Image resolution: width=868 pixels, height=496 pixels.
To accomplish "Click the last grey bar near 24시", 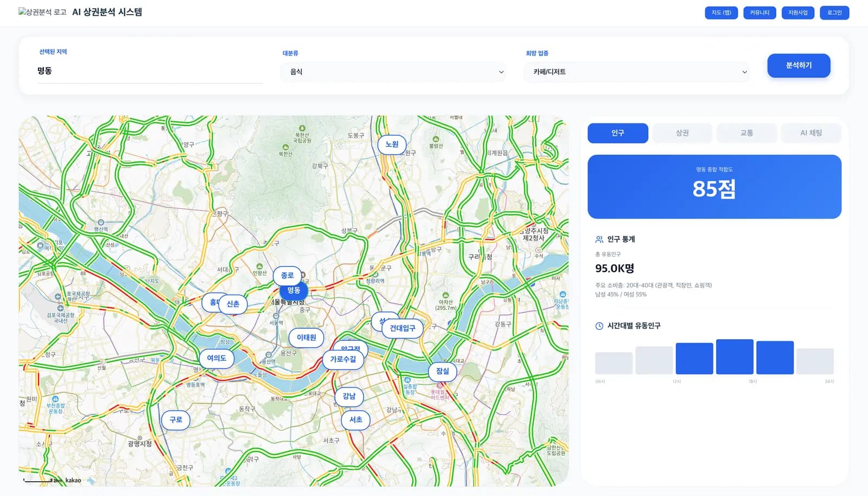I will point(815,361).
